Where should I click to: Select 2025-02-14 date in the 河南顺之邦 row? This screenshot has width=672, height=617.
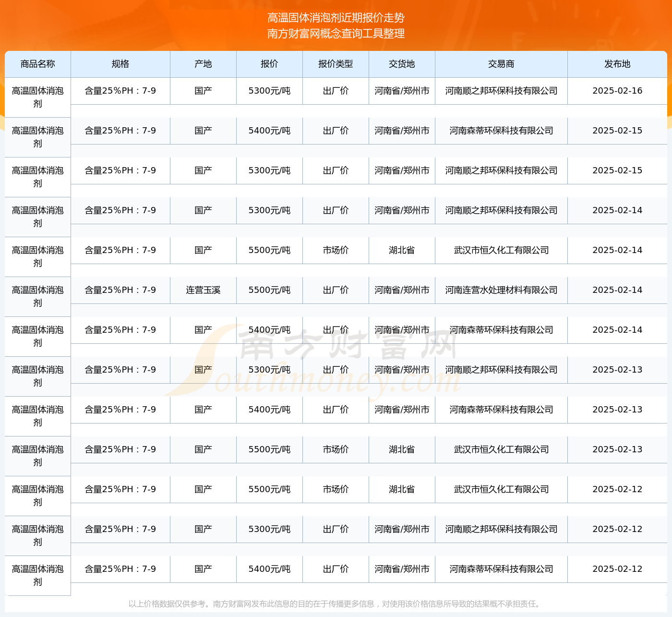(617, 210)
